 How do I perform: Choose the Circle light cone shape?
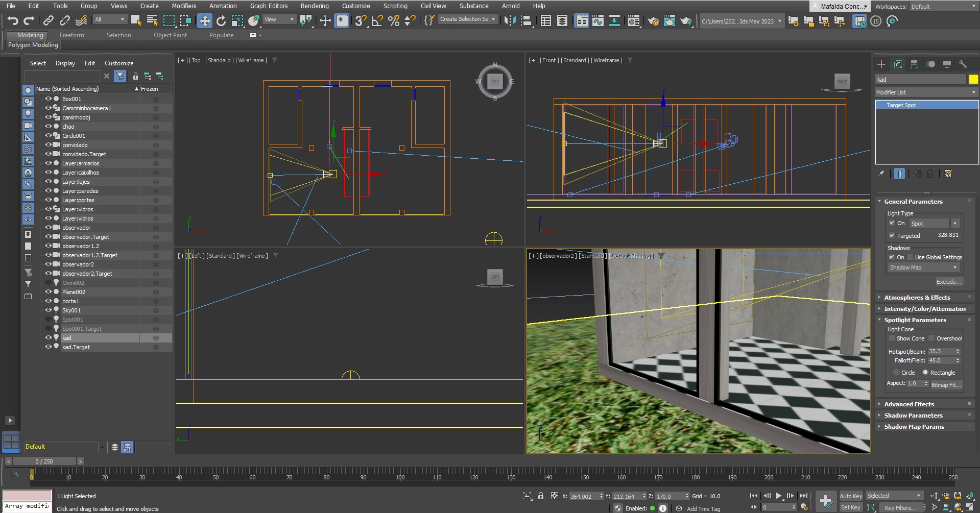point(896,373)
